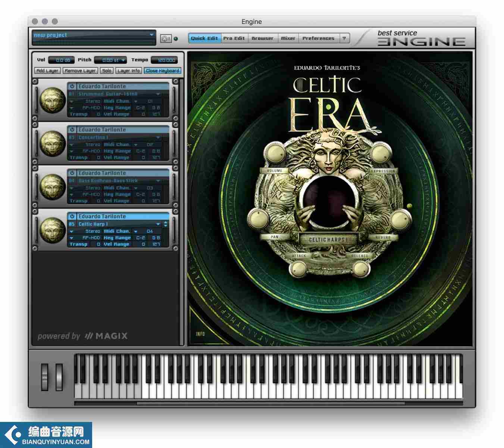Click the Layer Info button

[128, 71]
